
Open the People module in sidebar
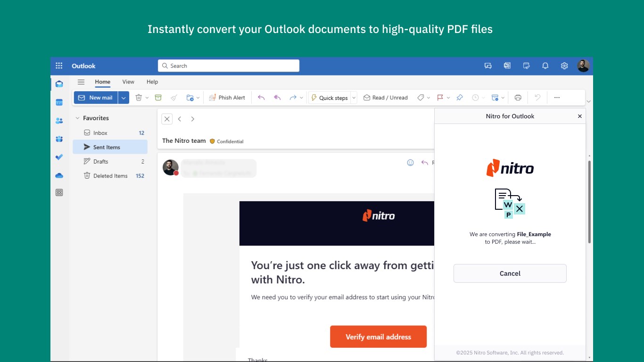(x=59, y=121)
